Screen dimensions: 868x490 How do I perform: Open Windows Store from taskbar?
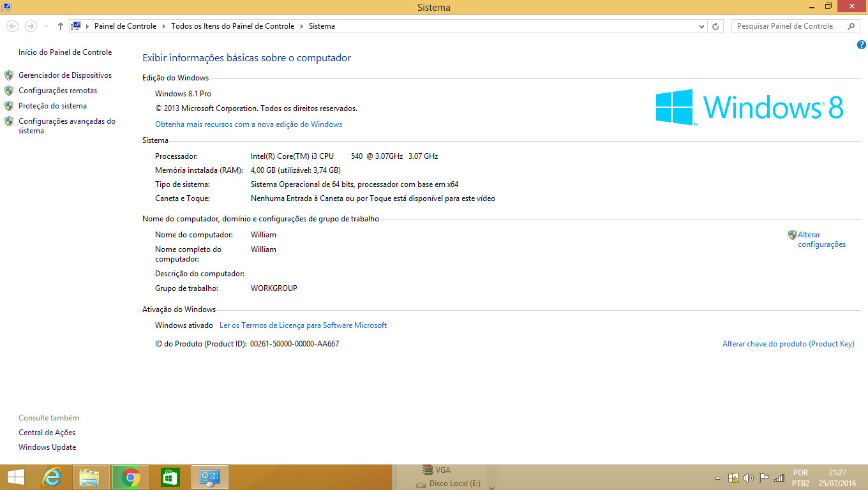click(x=170, y=477)
